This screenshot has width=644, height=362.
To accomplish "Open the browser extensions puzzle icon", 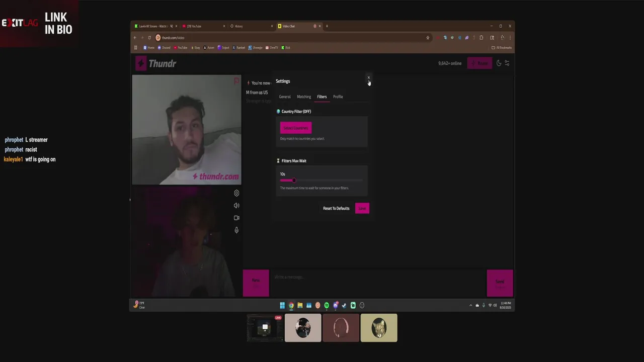I will pos(481,38).
